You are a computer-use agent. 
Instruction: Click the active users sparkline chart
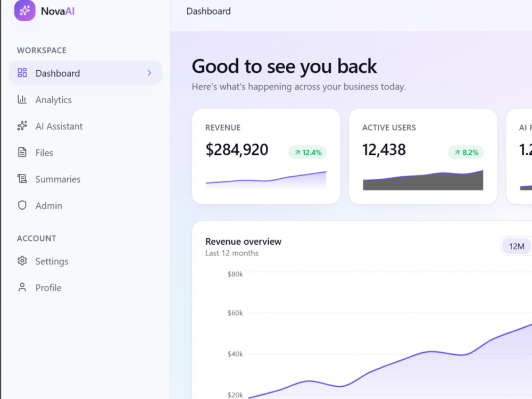[423, 180]
